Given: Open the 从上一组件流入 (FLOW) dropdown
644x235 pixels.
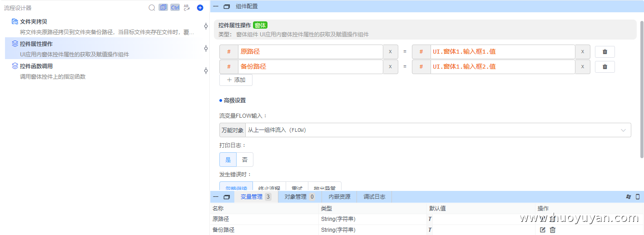Looking at the screenshot, I should click(x=438, y=130).
